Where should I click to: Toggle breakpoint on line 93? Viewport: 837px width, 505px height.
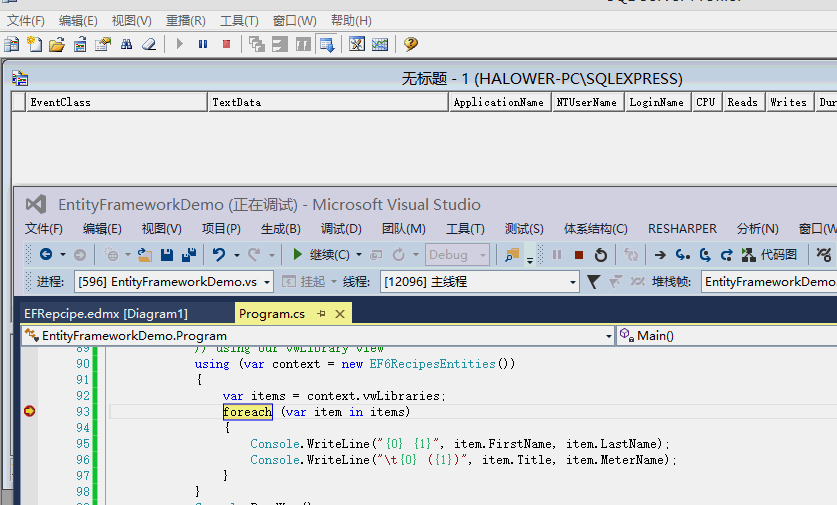point(29,411)
